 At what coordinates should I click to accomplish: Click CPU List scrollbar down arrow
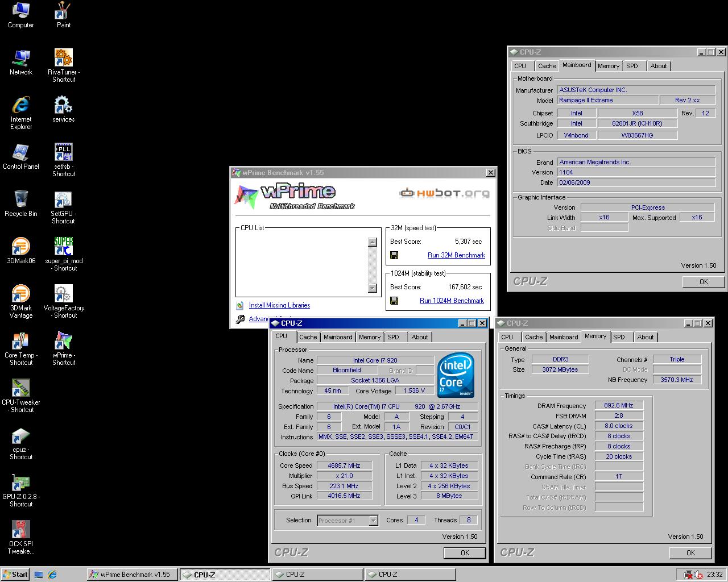[x=373, y=288]
